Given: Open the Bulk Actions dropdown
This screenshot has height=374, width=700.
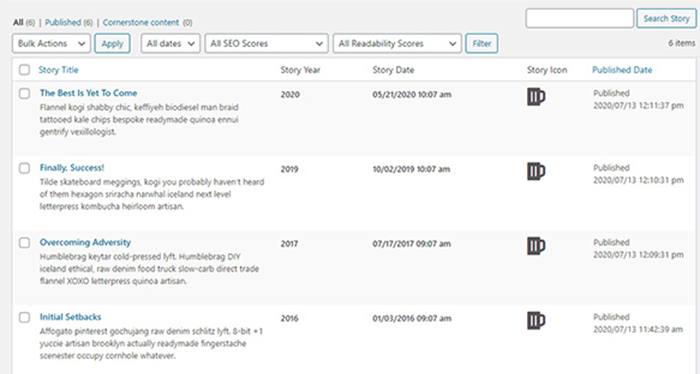Looking at the screenshot, I should (51, 43).
